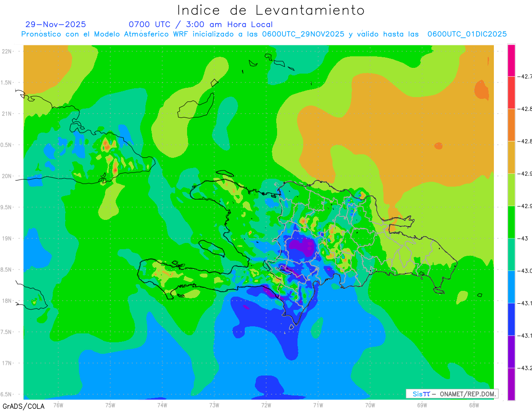Click the legend value "-42.7"
The width and height of the screenshot is (532, 411).
click(525, 77)
